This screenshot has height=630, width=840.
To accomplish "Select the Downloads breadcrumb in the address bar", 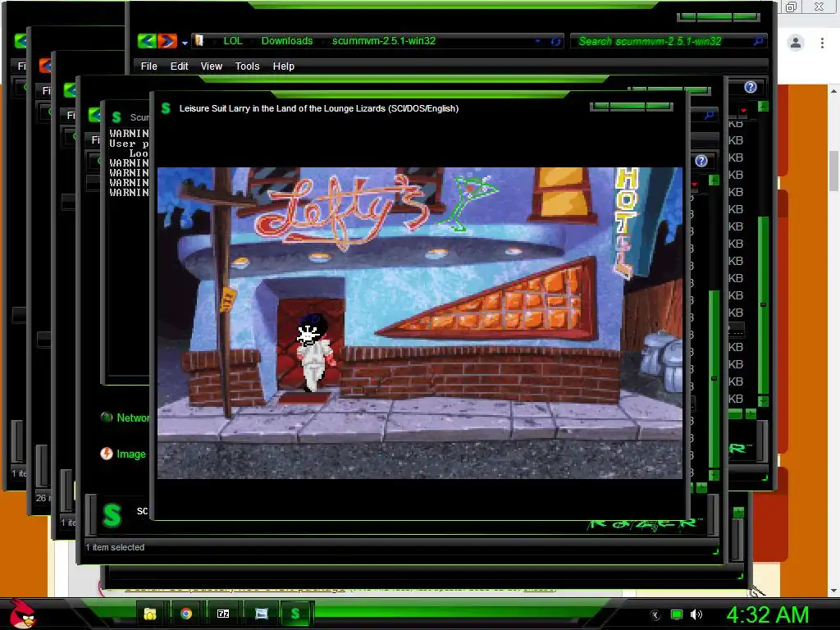I will 286,41.
